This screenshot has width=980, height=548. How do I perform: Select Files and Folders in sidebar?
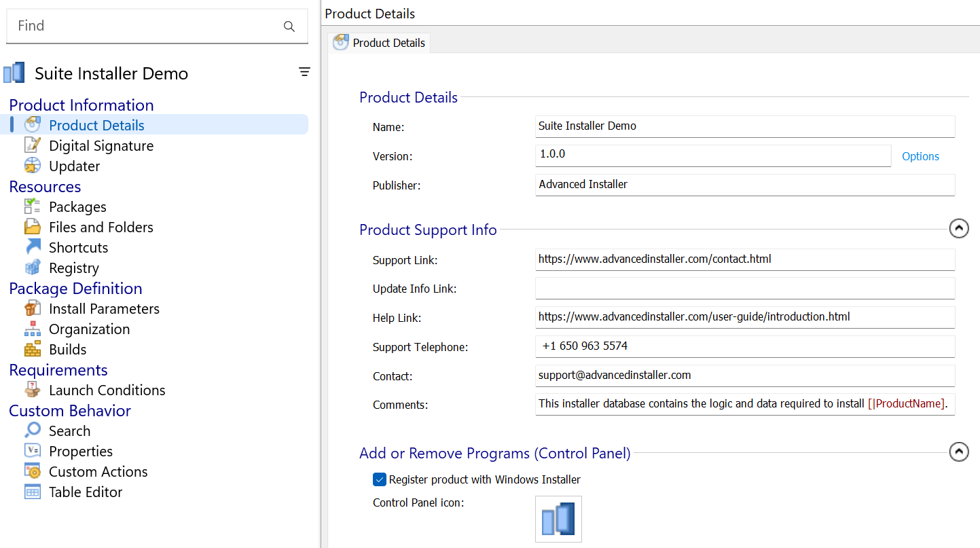click(x=101, y=227)
